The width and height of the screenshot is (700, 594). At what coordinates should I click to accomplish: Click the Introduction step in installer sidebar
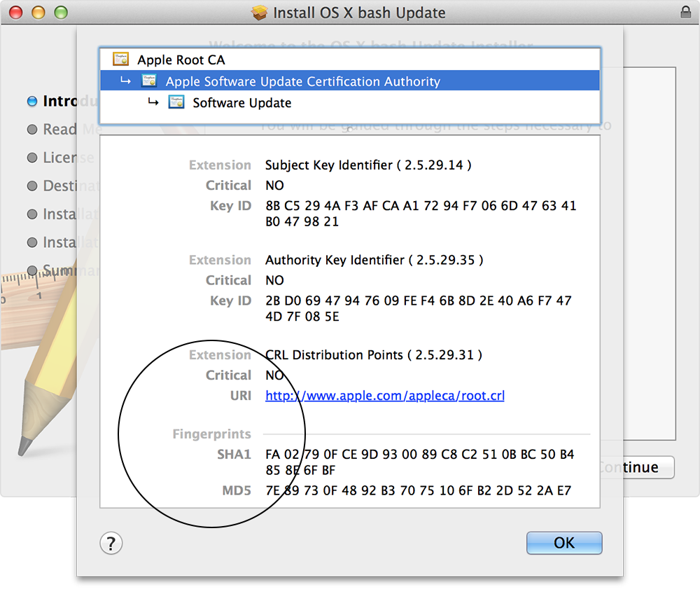(x=62, y=102)
